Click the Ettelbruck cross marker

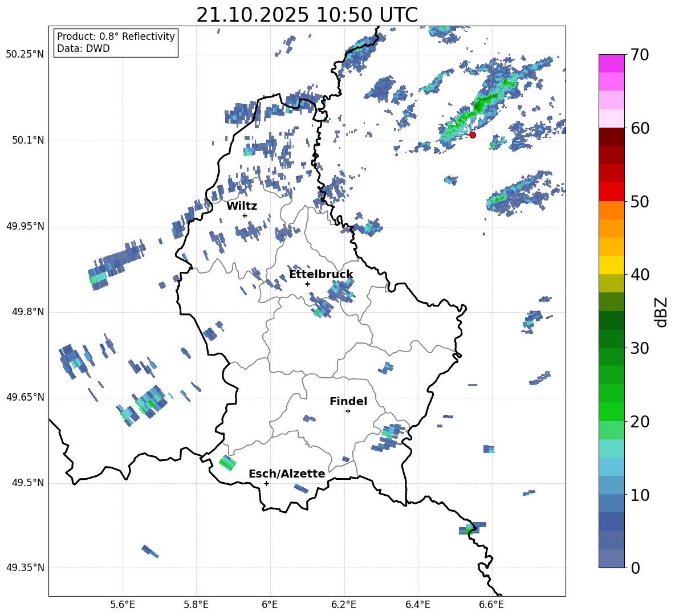[x=307, y=284]
